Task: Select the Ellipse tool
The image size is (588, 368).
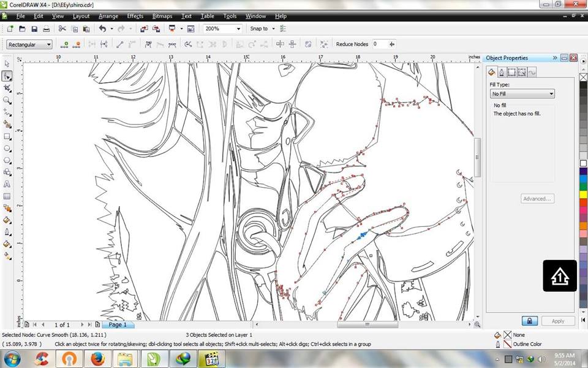Action: (7, 148)
